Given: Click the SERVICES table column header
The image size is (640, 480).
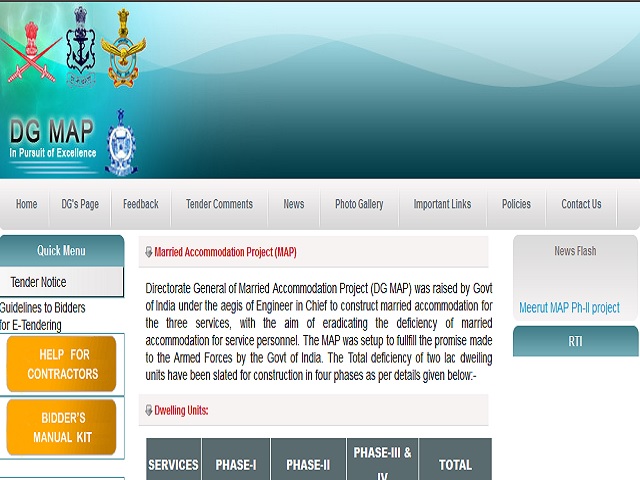Looking at the screenshot, I should (173, 460).
